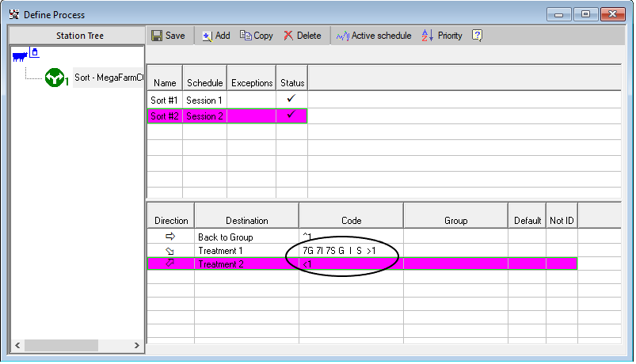
Task: Select the green sort gate station icon
Action: coord(55,78)
